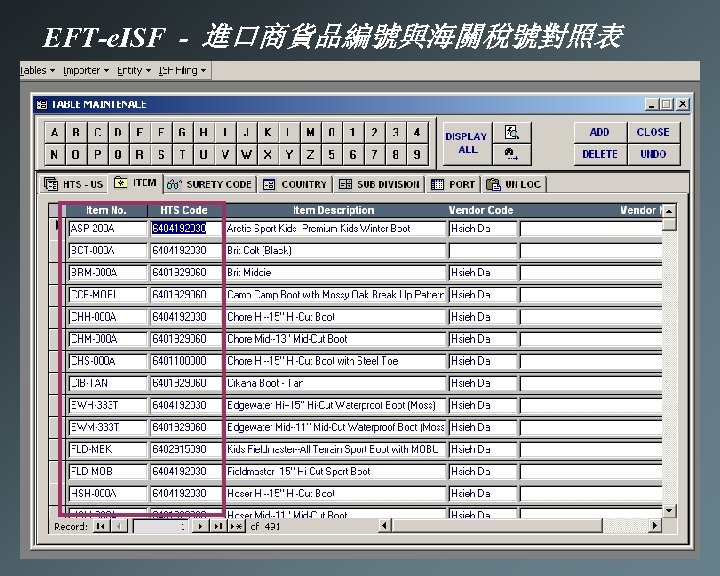Click the UNDO button
Image resolution: width=720 pixels, height=576 pixels.
coord(653,154)
